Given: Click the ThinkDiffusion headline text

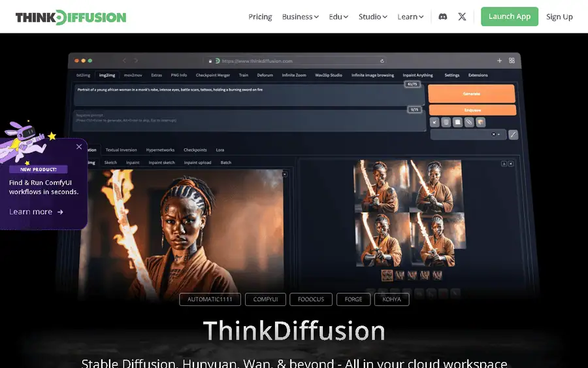Looking at the screenshot, I should tap(294, 331).
